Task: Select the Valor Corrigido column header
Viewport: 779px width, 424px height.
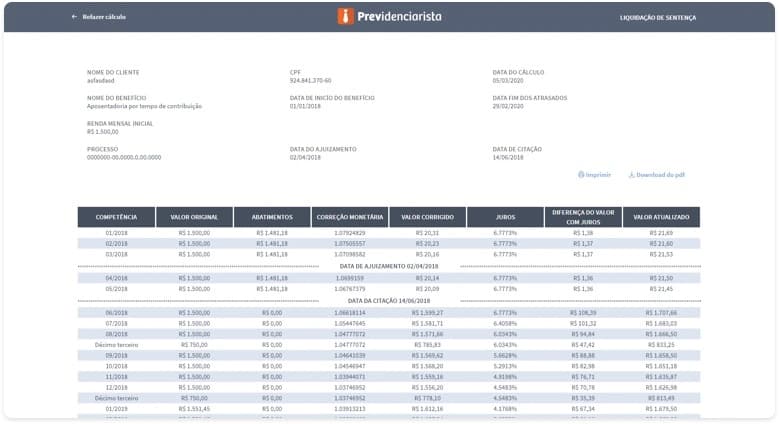Action: (x=427, y=217)
